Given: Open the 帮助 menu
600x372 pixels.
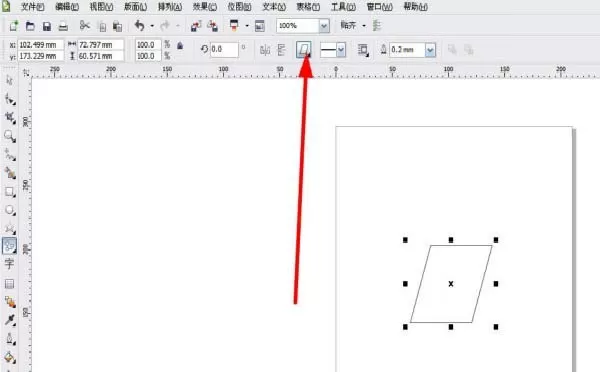Looking at the screenshot, I should (x=416, y=7).
